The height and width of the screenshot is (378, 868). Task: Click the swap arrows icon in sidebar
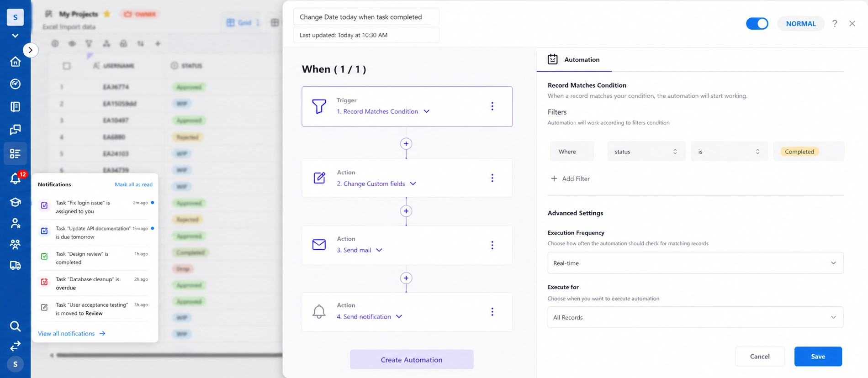(x=15, y=346)
